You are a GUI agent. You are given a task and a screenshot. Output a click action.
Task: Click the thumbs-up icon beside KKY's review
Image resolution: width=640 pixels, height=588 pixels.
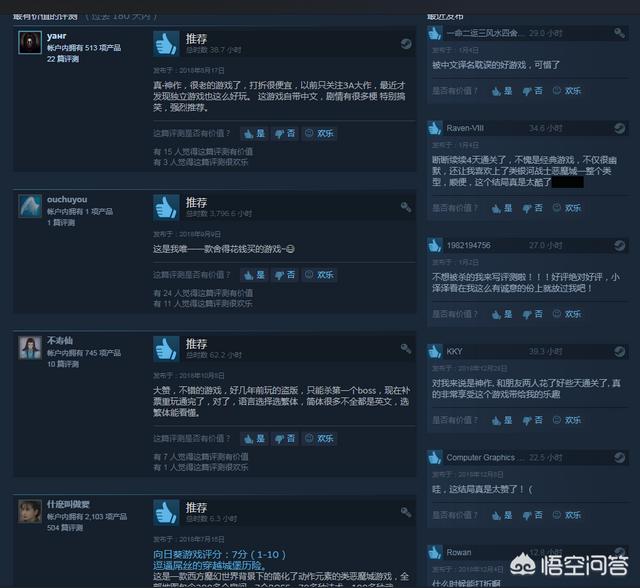[x=435, y=351]
